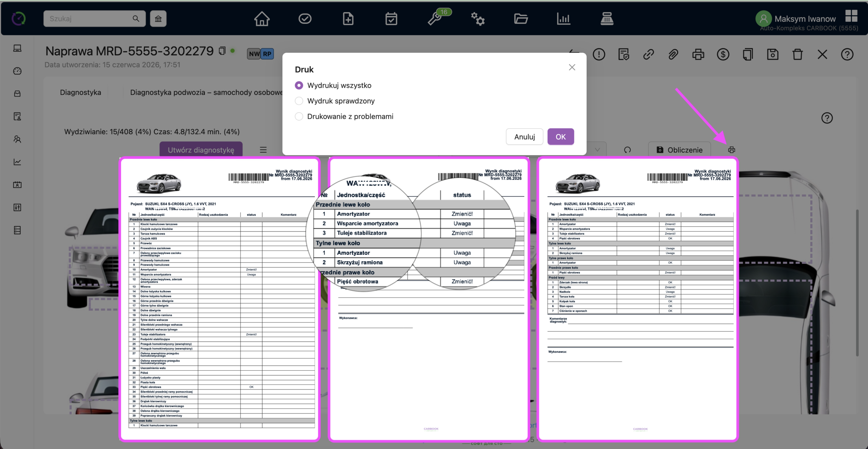Click the exclamation alert icon

click(x=599, y=54)
